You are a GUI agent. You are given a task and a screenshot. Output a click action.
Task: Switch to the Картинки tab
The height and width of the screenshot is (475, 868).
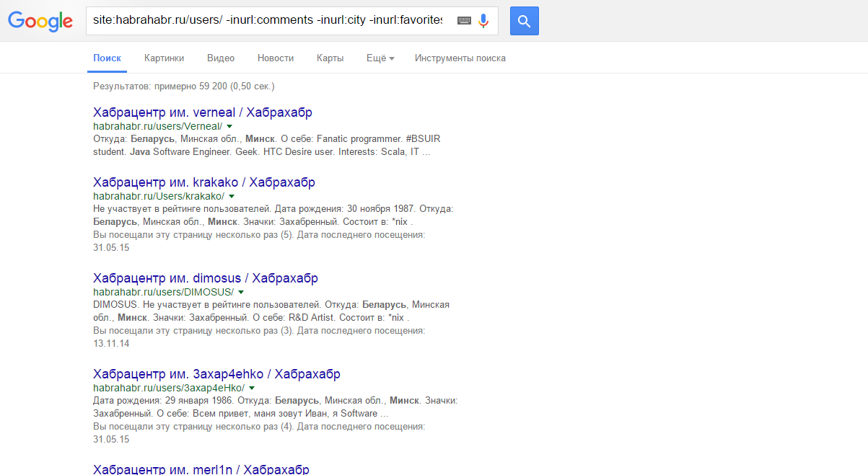(x=164, y=58)
